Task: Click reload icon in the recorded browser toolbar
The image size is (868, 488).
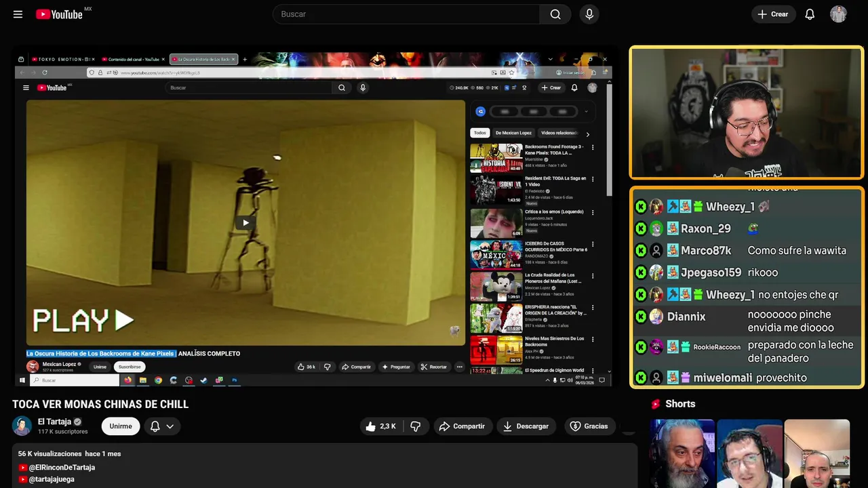Action: pyautogui.click(x=45, y=73)
